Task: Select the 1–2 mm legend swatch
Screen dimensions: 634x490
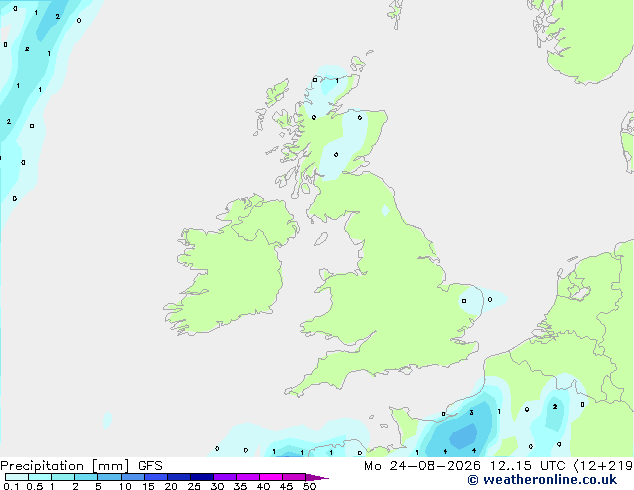Action: (63, 477)
